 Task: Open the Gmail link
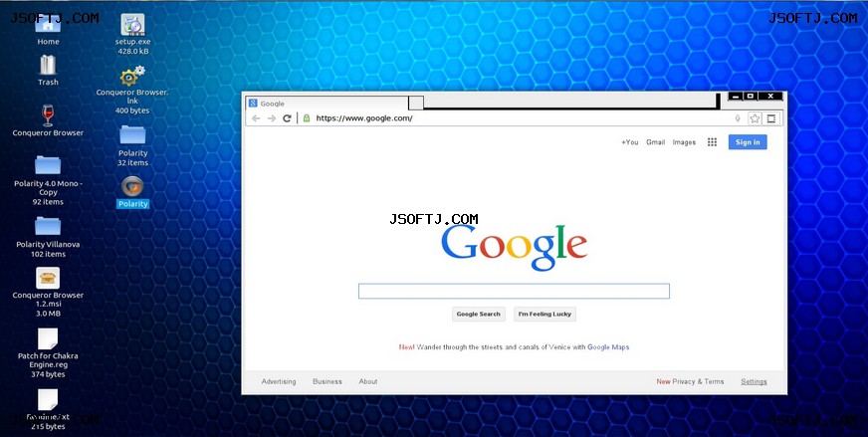click(x=655, y=142)
